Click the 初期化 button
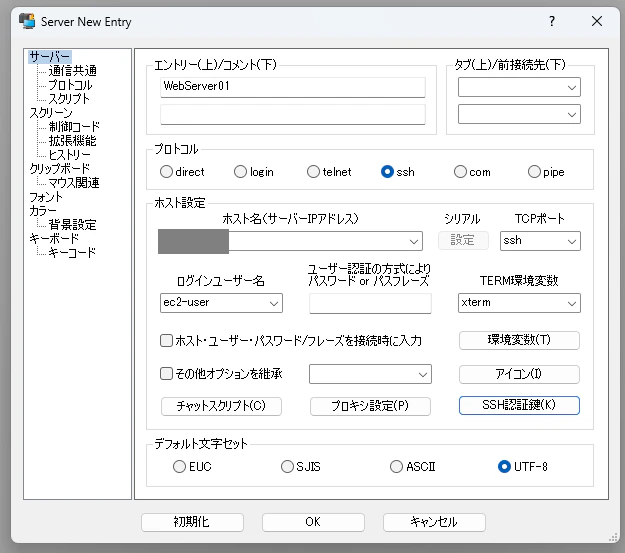The width and height of the screenshot is (625, 553). [192, 522]
